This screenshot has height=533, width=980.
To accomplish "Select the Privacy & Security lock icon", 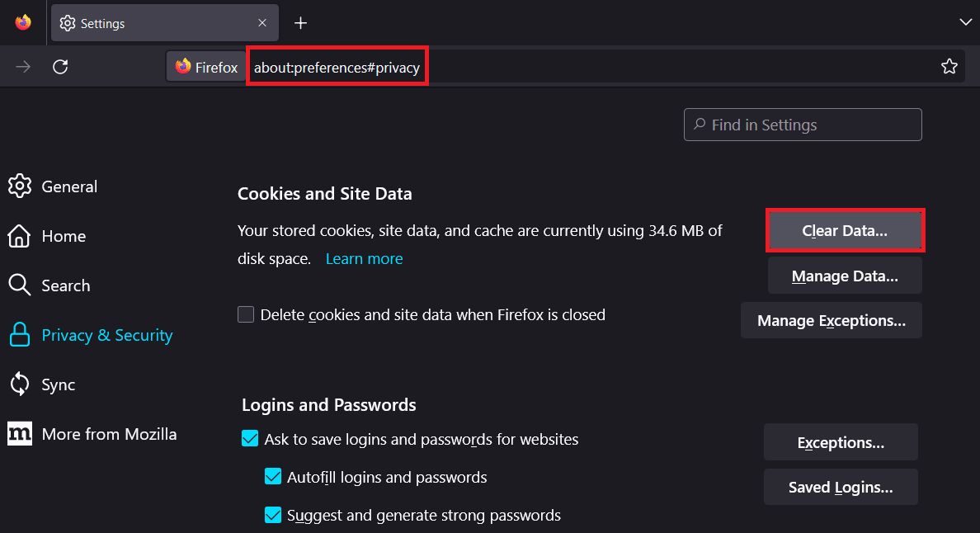I will click(x=20, y=335).
